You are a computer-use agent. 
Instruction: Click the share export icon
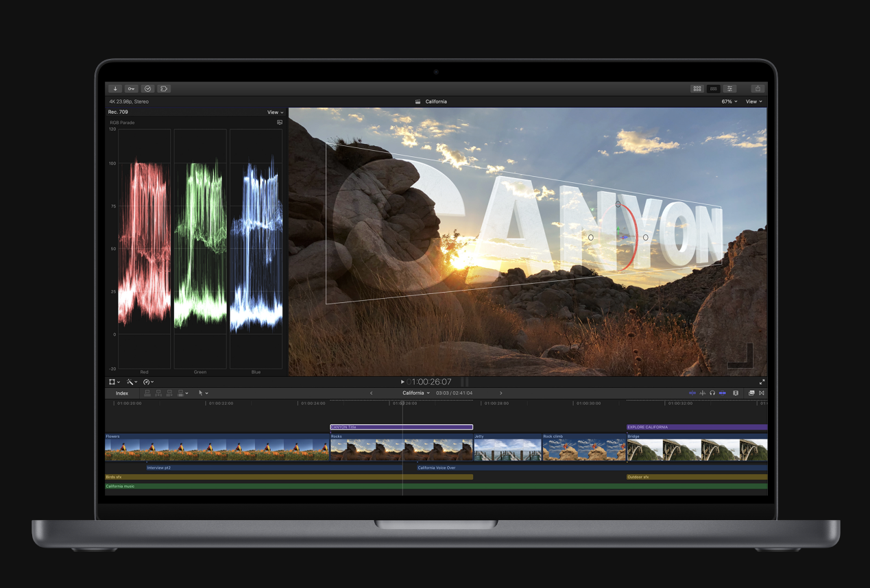point(758,88)
